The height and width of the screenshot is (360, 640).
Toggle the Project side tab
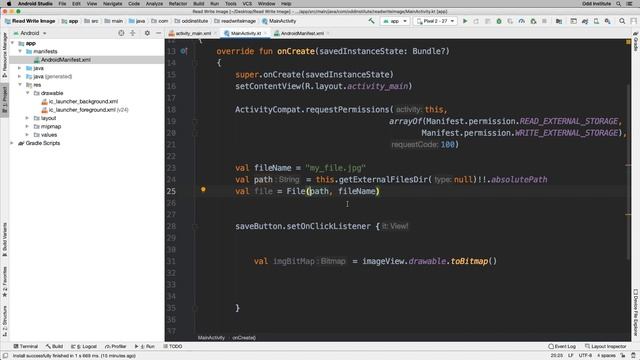[4, 100]
